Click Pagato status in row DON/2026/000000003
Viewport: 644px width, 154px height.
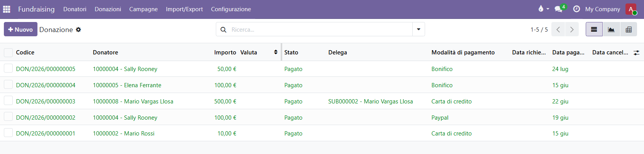tap(293, 101)
